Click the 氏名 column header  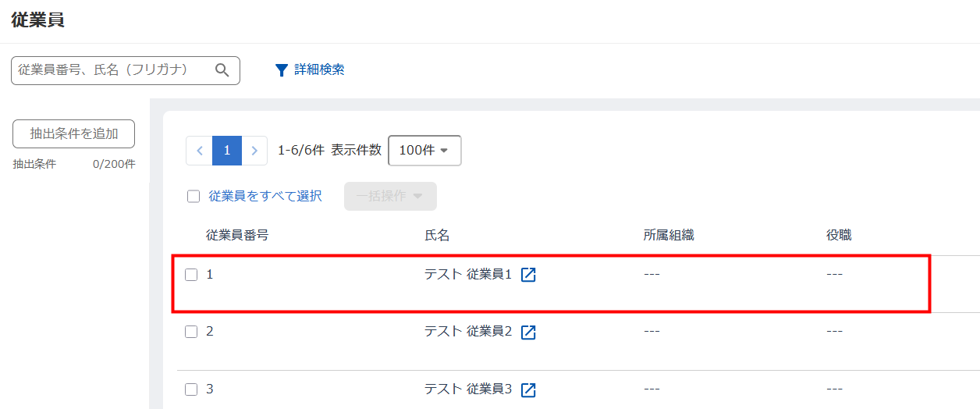click(437, 235)
